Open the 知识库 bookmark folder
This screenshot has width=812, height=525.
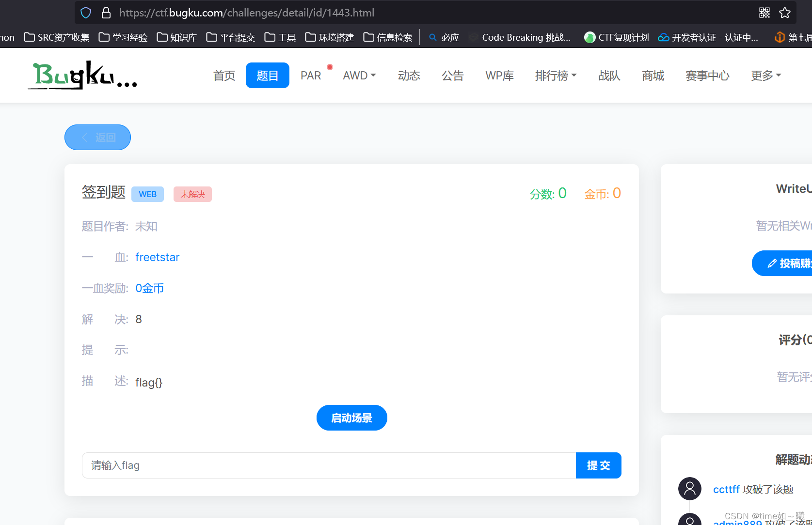[177, 37]
